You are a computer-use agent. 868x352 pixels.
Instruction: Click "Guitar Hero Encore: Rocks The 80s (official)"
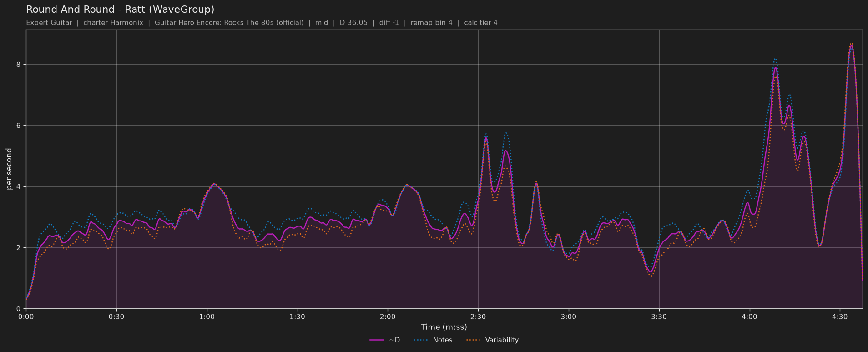pos(229,23)
